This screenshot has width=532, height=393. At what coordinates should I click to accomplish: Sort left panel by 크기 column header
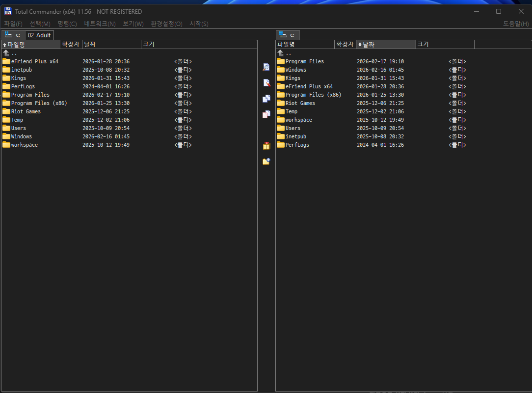pos(170,45)
